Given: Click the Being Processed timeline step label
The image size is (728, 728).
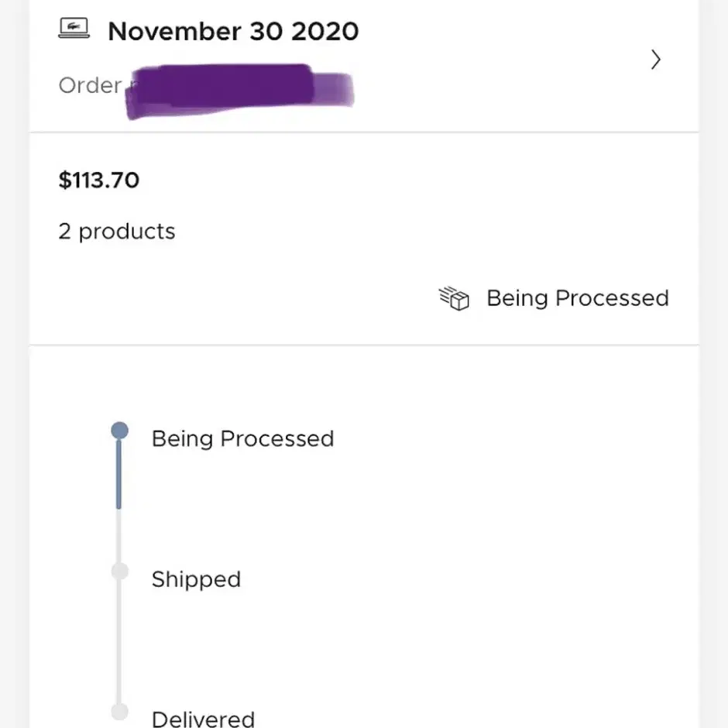Looking at the screenshot, I should [x=243, y=439].
